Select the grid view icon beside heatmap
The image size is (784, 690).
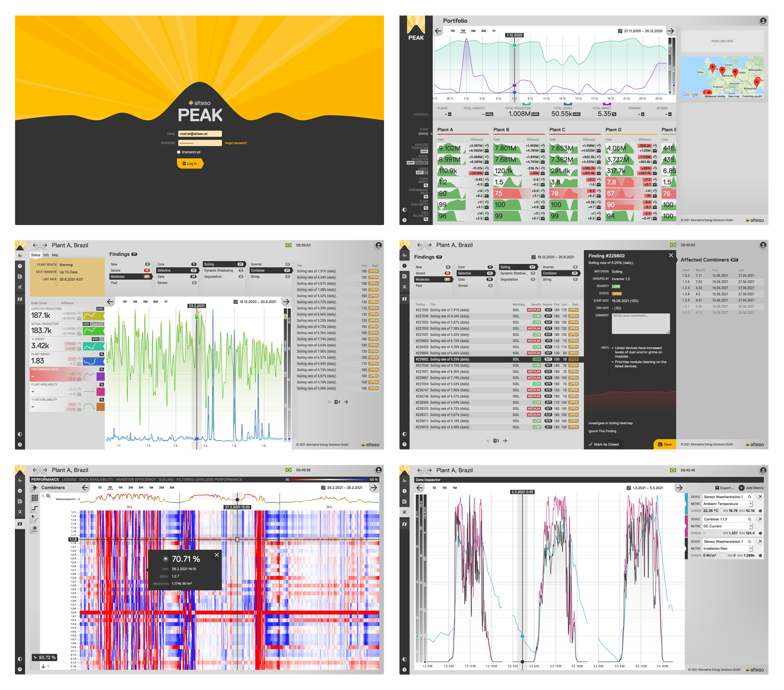point(34,498)
